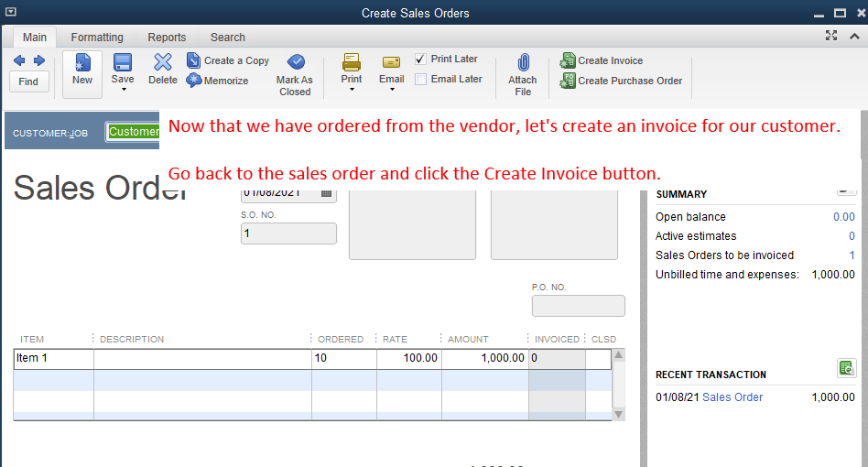868x467 pixels.
Task: Enable the Email Later checkbox
Action: tap(420, 79)
